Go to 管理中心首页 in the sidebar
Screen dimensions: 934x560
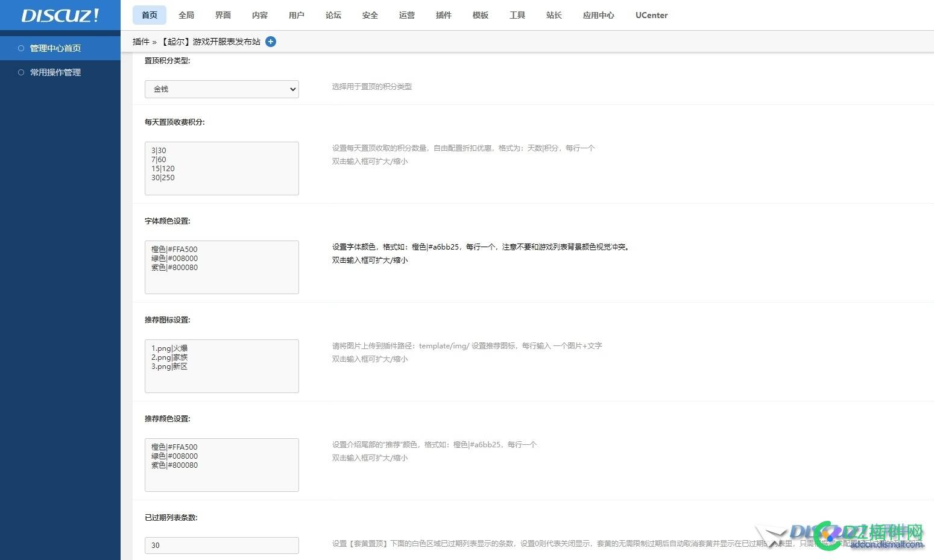[60, 48]
